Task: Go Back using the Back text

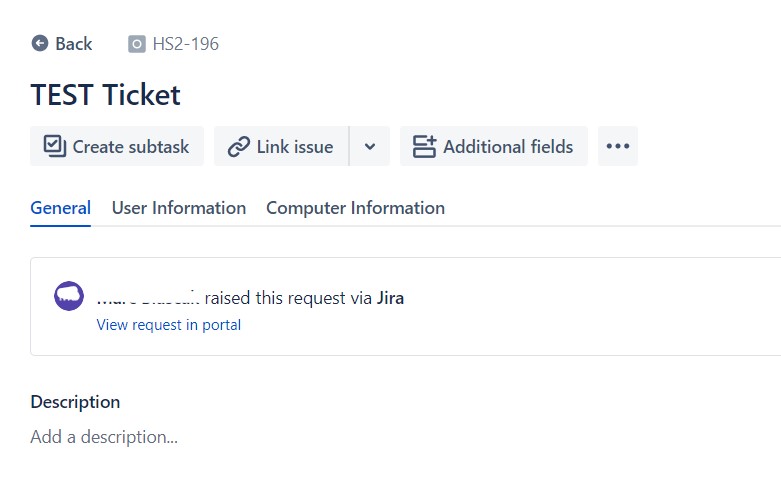Action: pos(74,44)
